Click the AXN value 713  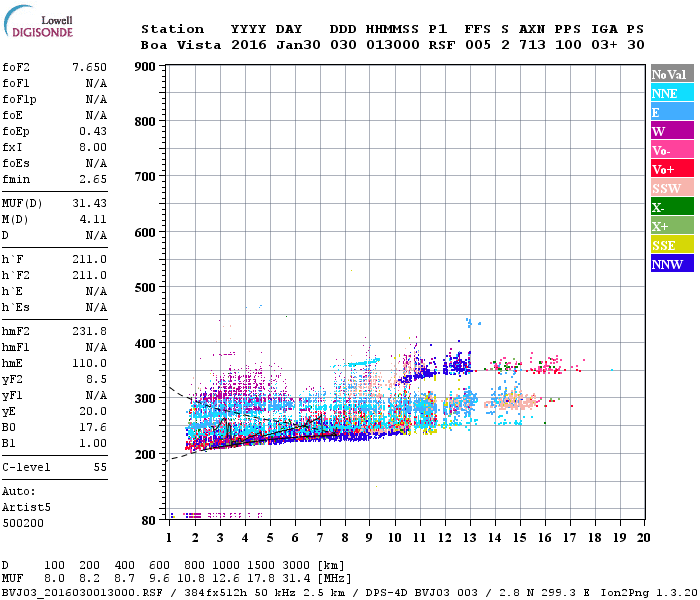point(532,45)
